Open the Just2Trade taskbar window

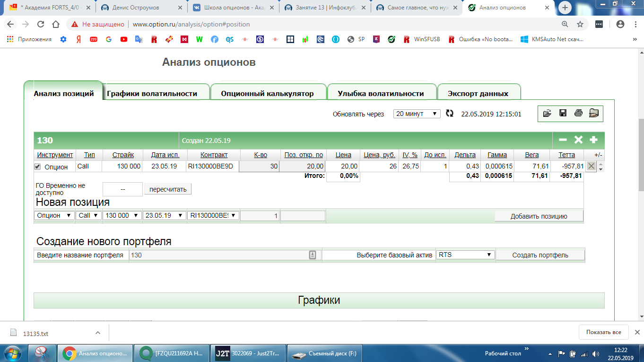tap(248, 353)
